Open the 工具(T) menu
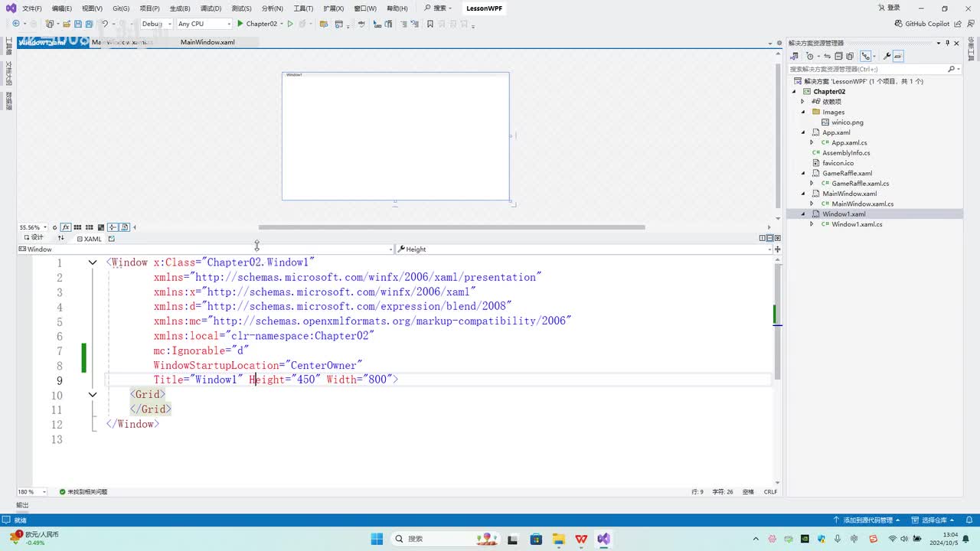Screen dimensions: 980x551 point(303,8)
